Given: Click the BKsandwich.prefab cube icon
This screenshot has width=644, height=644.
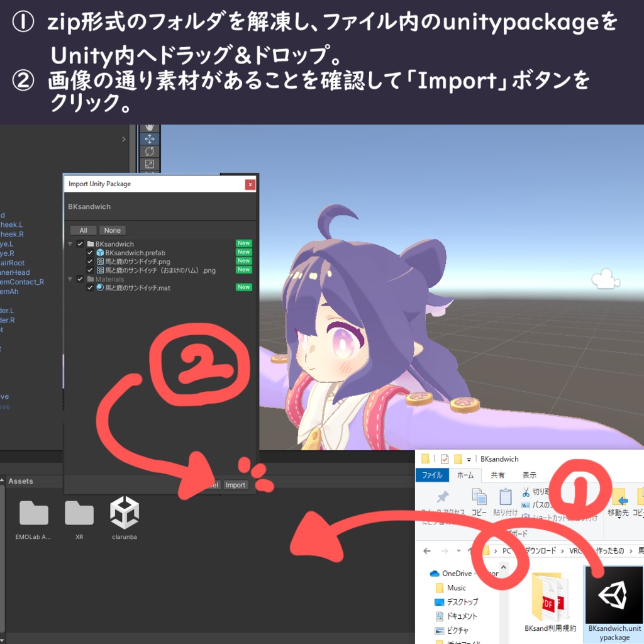Looking at the screenshot, I should pos(100,253).
